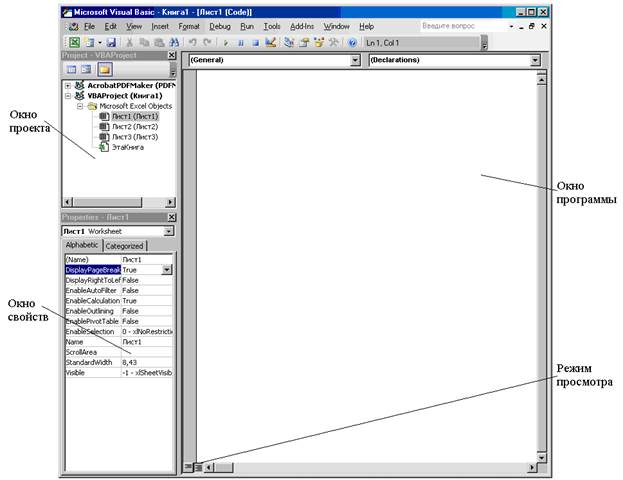The image size is (623, 480).
Task: Open the Object Browser toolbar icon
Action: [x=319, y=42]
